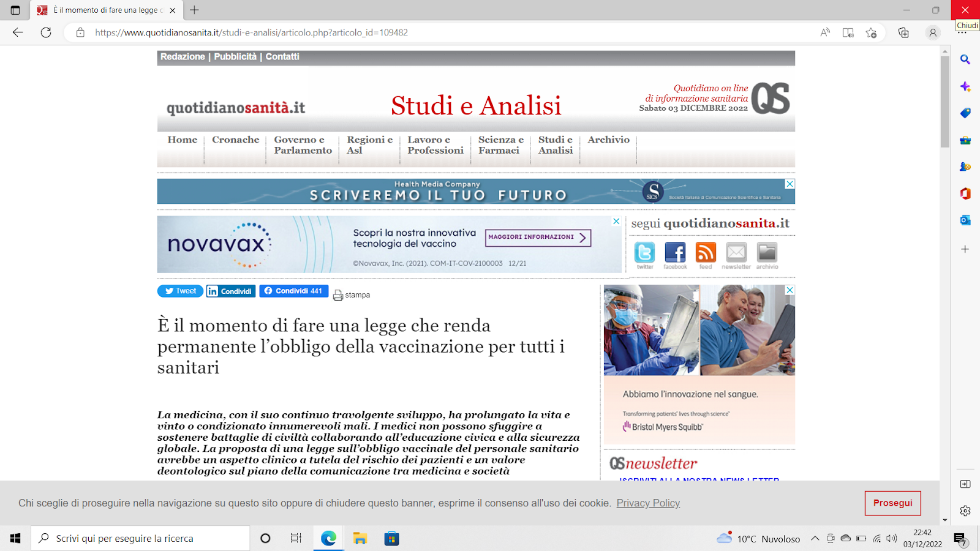Image resolution: width=980 pixels, height=551 pixels.
Task: Open Task View on taskbar
Action: point(296,538)
